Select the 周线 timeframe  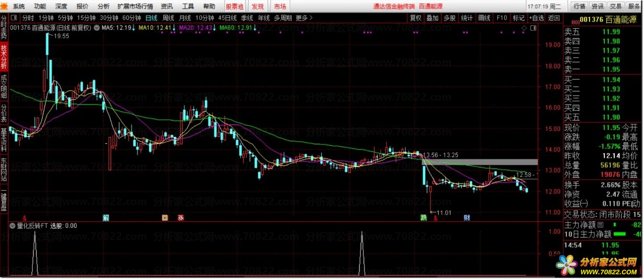[x=168, y=18]
